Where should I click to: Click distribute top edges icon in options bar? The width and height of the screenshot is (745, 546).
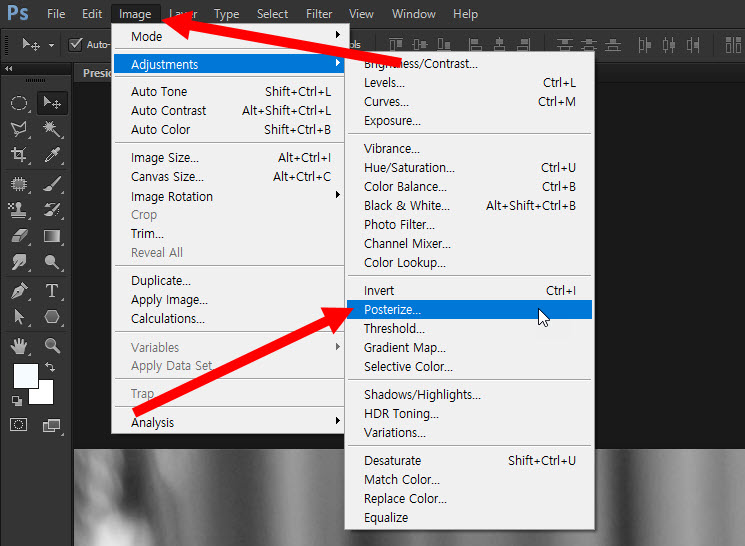point(564,45)
